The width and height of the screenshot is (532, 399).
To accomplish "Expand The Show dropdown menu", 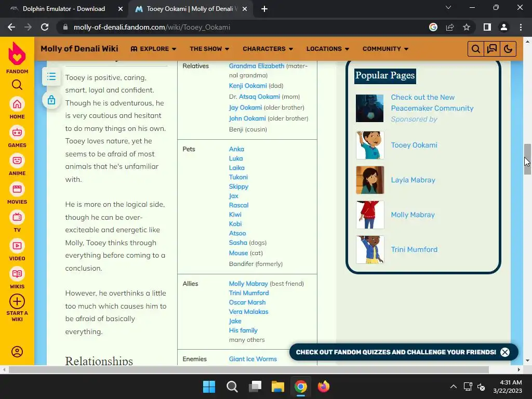I will (209, 49).
